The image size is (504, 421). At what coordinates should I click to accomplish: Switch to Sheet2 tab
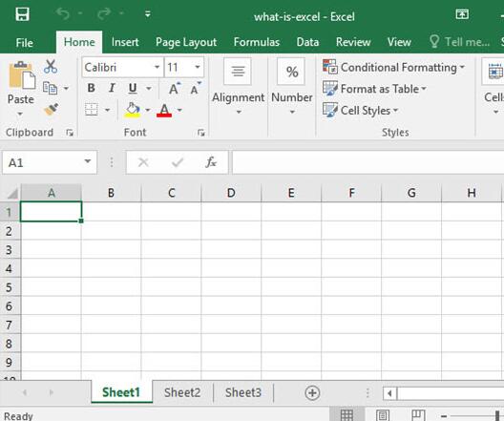click(x=182, y=392)
